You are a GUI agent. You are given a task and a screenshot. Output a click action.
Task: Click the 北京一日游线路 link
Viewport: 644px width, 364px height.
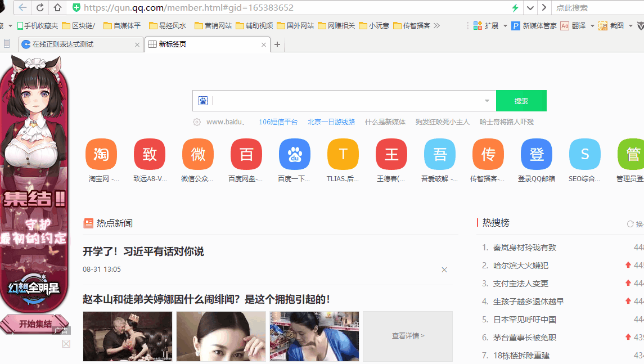[331, 122]
